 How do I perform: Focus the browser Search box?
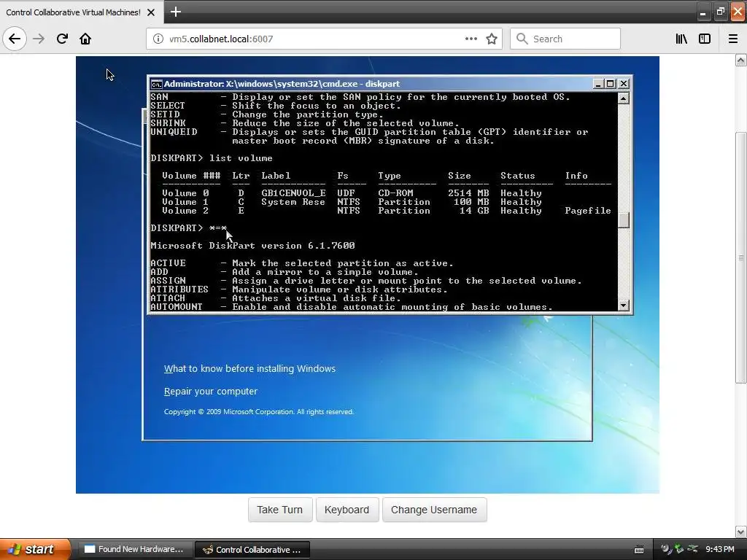[565, 39]
